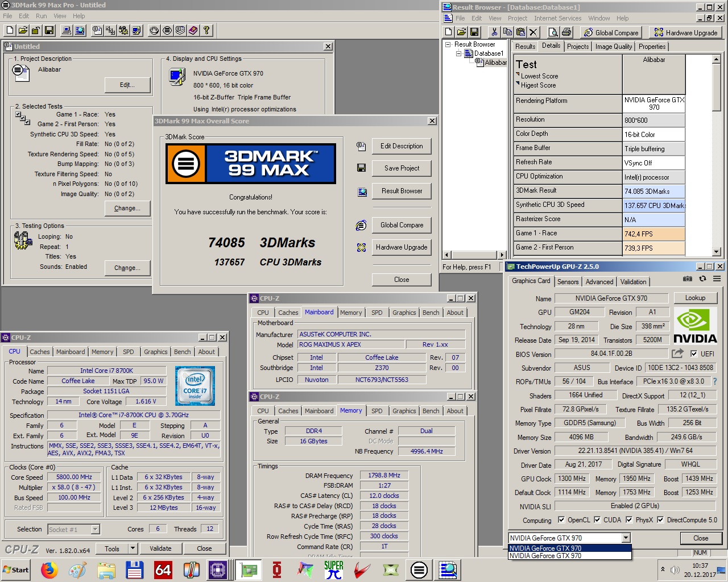This screenshot has height=582, width=728.
Task: Click Result Browser tree horizontal scroll right arrow
Action: coord(501,255)
